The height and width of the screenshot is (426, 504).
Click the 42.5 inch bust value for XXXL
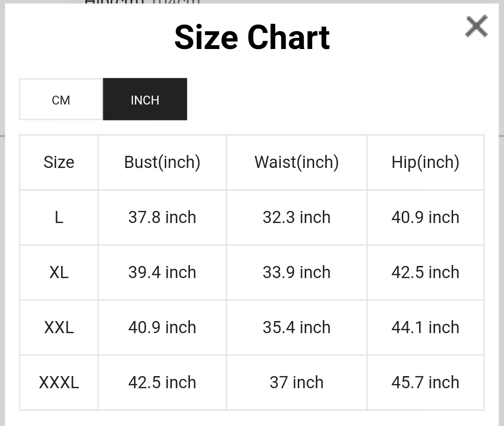click(x=162, y=382)
